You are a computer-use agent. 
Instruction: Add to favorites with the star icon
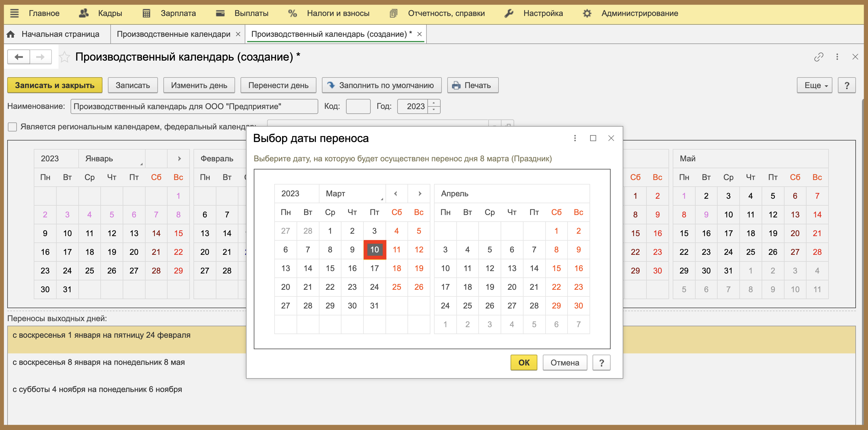coord(64,57)
